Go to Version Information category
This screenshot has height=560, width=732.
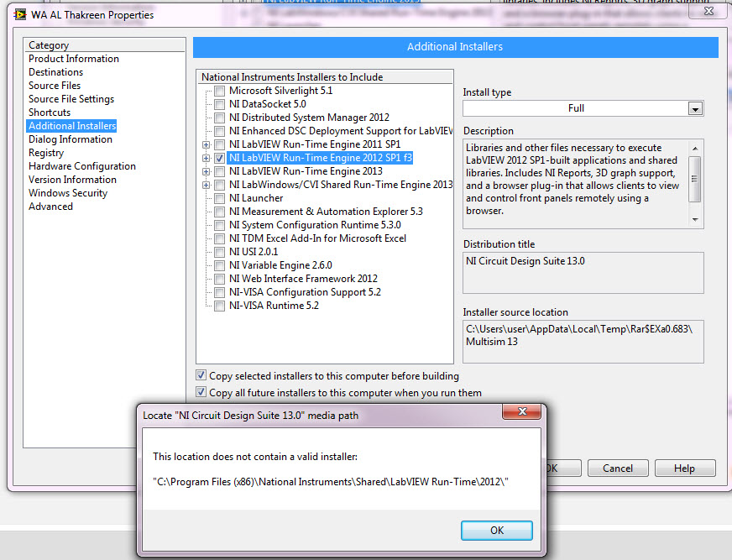click(x=72, y=180)
